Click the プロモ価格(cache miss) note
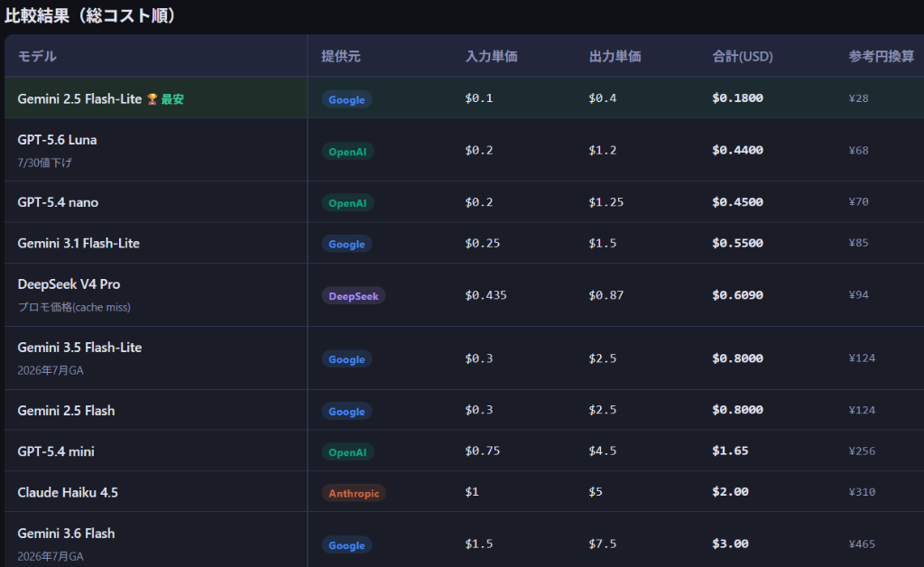 (74, 307)
